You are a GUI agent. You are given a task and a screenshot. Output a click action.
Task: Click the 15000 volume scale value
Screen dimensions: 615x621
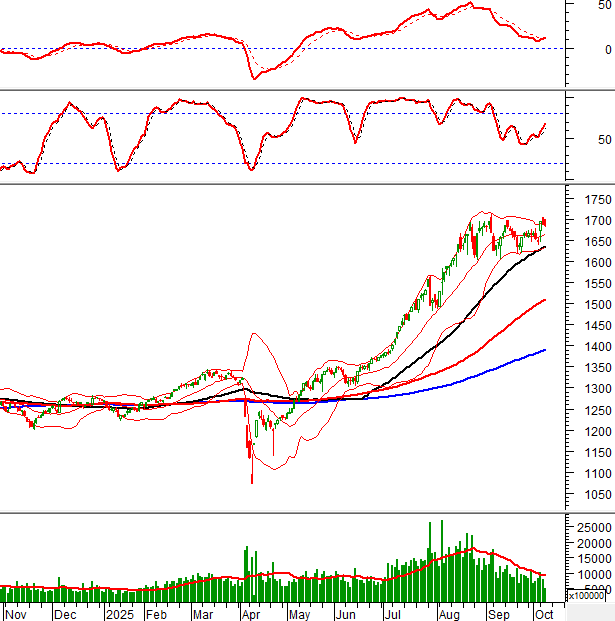pos(592,559)
